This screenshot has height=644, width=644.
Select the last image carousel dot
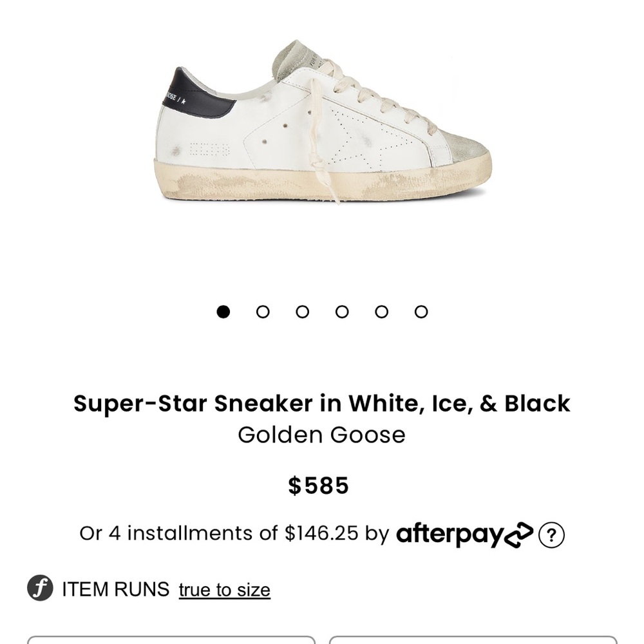pyautogui.click(x=421, y=311)
